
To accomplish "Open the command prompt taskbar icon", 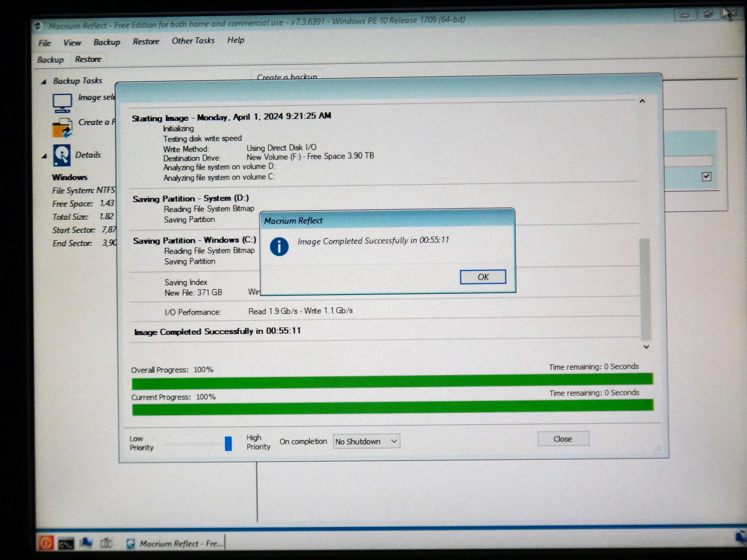I will click(66, 544).
